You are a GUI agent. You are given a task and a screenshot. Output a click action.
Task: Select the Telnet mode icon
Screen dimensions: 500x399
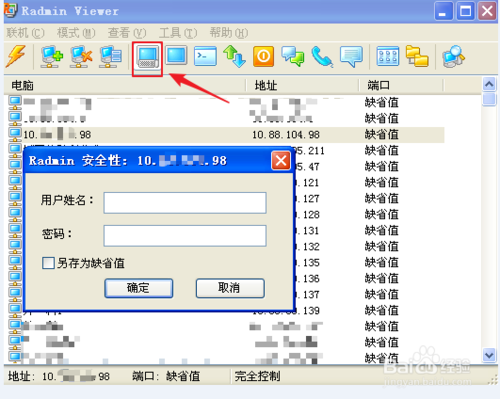205,56
